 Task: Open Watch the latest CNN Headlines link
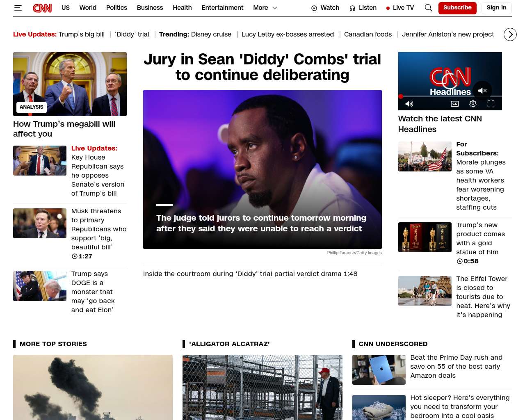[440, 124]
